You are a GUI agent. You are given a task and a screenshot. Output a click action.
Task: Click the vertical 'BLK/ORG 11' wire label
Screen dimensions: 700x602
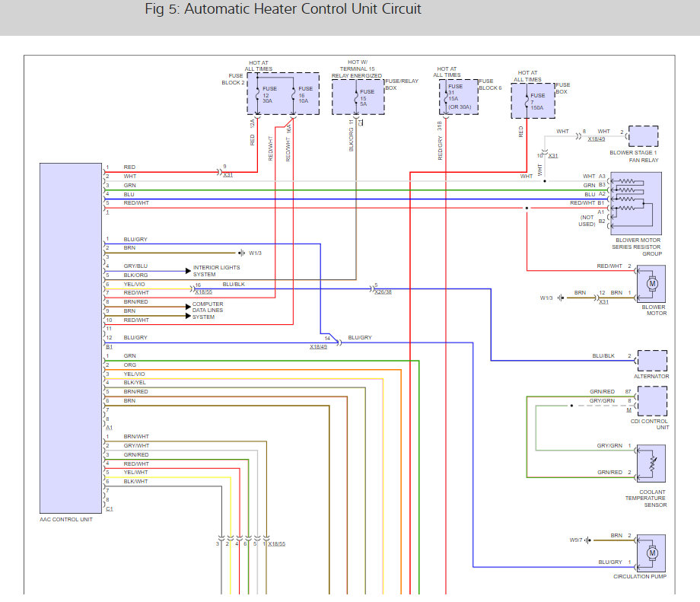351,135
